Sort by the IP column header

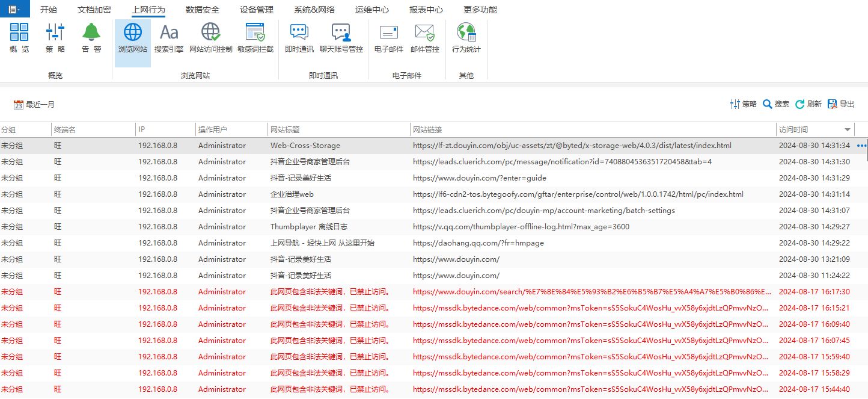coord(165,129)
